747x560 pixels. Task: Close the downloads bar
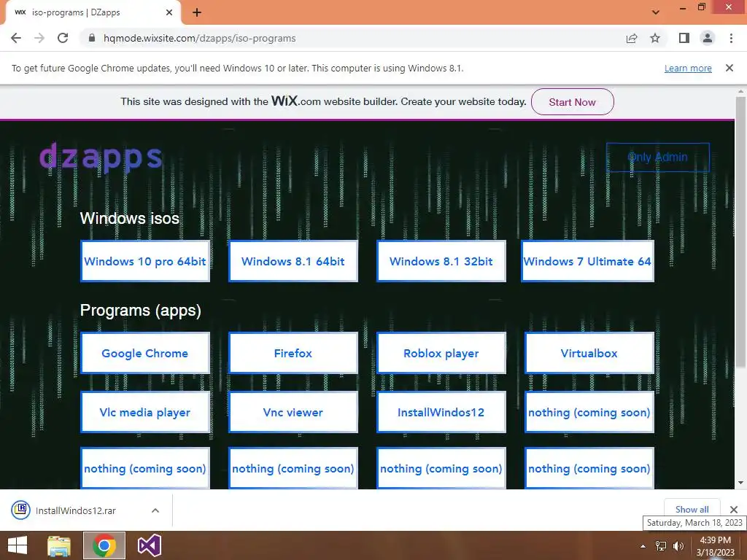(734, 509)
